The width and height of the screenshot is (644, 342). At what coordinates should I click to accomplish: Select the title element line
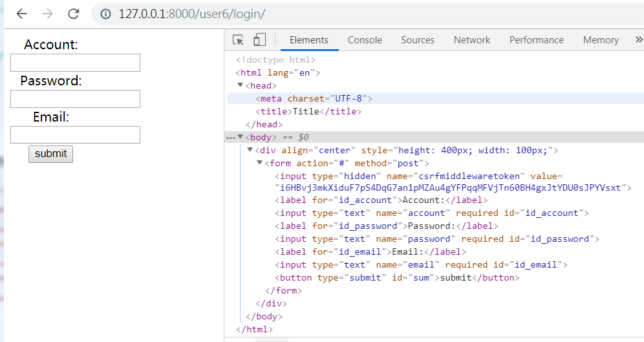pyautogui.click(x=308, y=111)
